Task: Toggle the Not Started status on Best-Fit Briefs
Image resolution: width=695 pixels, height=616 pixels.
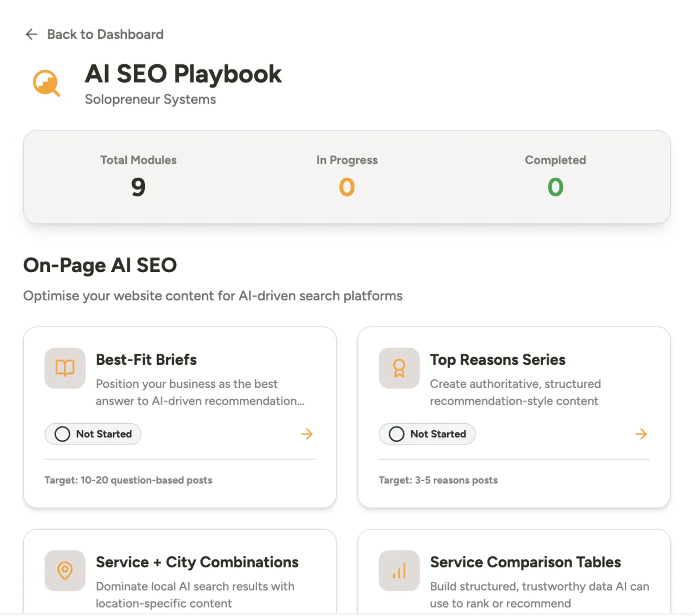Action: tap(93, 434)
